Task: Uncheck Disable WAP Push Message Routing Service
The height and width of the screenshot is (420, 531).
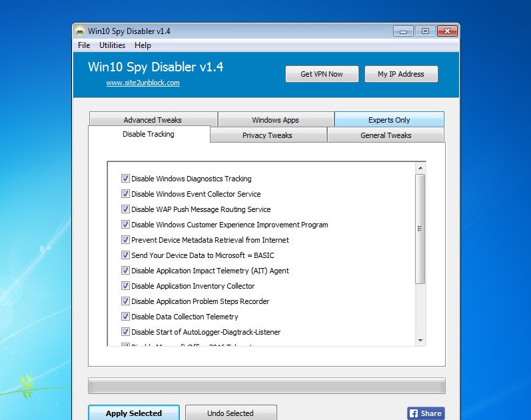Action: point(125,209)
